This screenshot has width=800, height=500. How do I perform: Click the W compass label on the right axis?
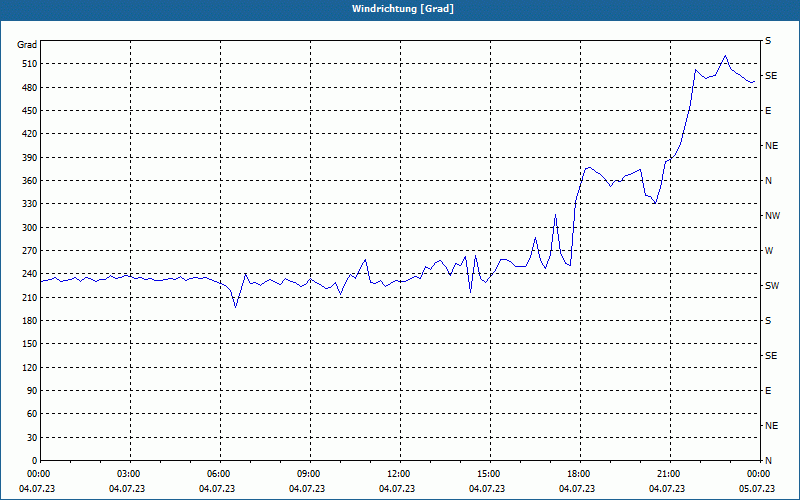(769, 251)
